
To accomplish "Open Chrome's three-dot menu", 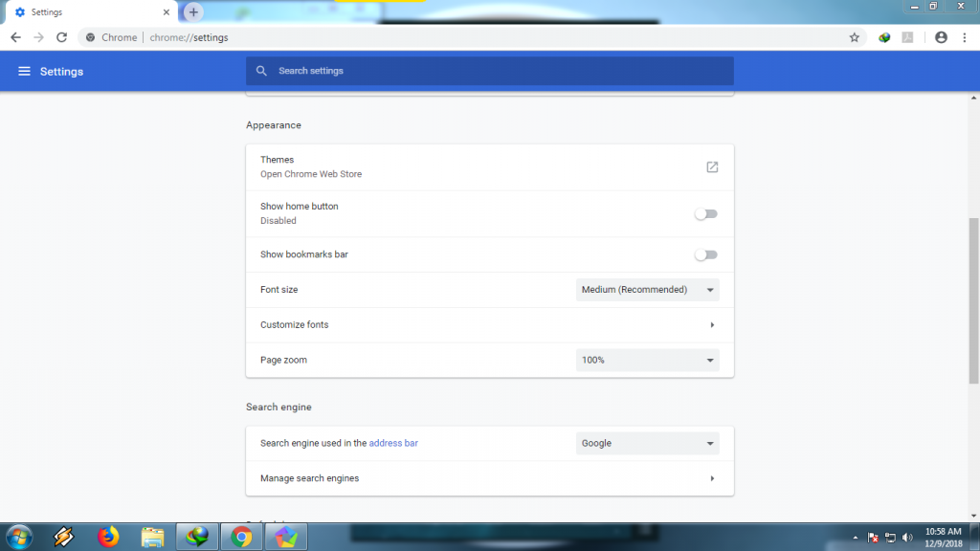I will click(963, 37).
